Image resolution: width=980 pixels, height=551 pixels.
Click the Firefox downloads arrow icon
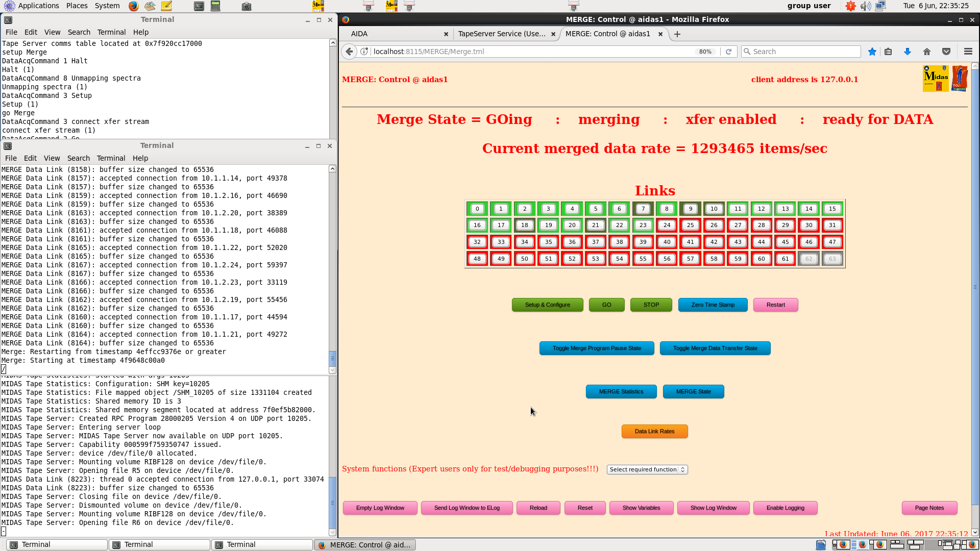[908, 52]
